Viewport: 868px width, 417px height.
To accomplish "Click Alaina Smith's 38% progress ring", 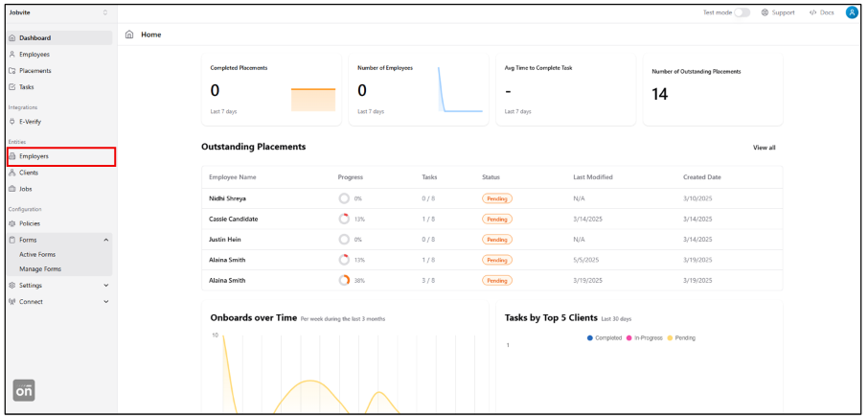I will pos(344,281).
